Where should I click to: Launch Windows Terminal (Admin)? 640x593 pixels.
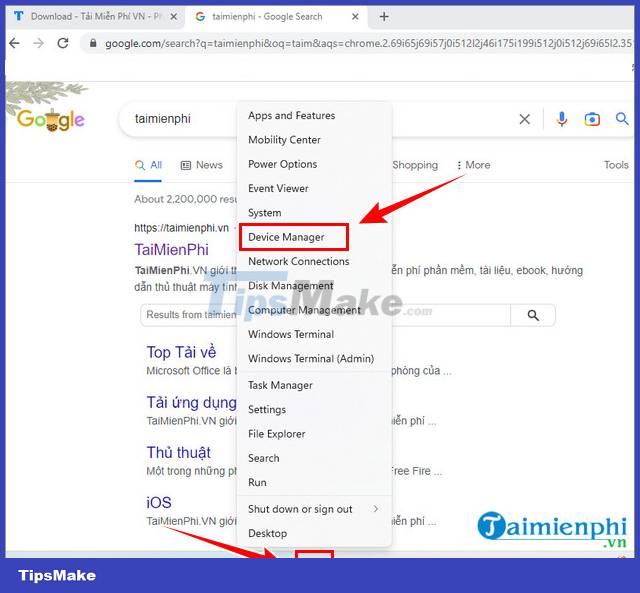311,358
